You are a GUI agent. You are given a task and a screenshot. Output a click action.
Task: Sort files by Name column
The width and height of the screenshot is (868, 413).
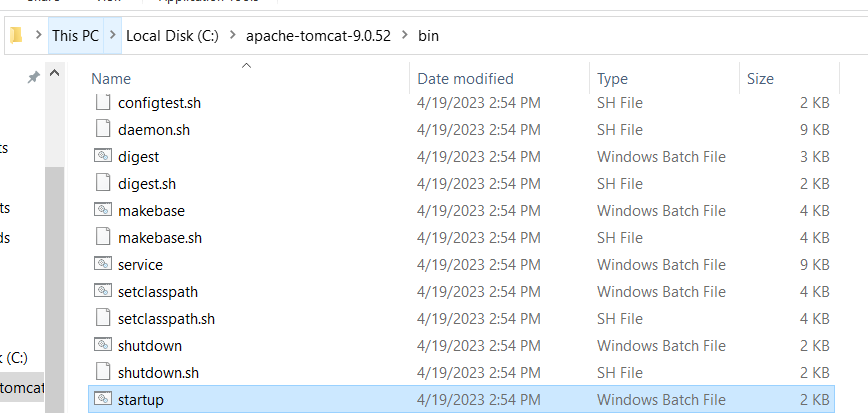pyautogui.click(x=111, y=79)
